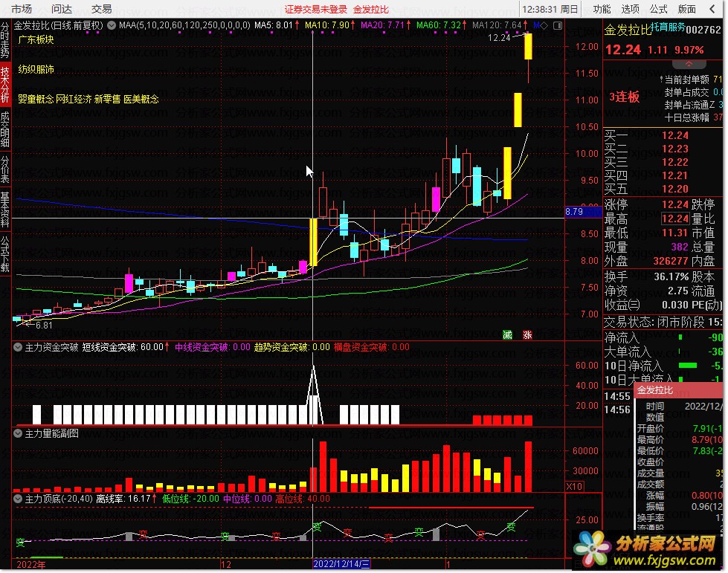
Task: Select the 买一 bid row
Action: tap(663, 136)
